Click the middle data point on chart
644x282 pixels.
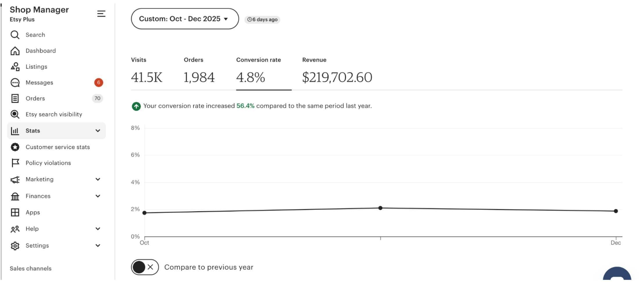tap(380, 208)
